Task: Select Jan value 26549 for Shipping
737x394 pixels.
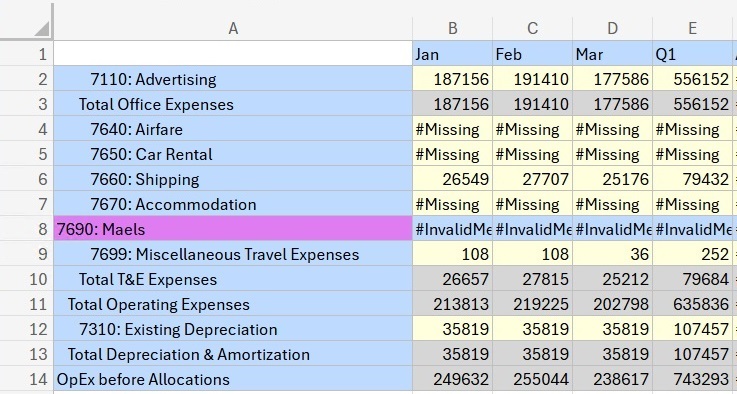Action: [453, 179]
